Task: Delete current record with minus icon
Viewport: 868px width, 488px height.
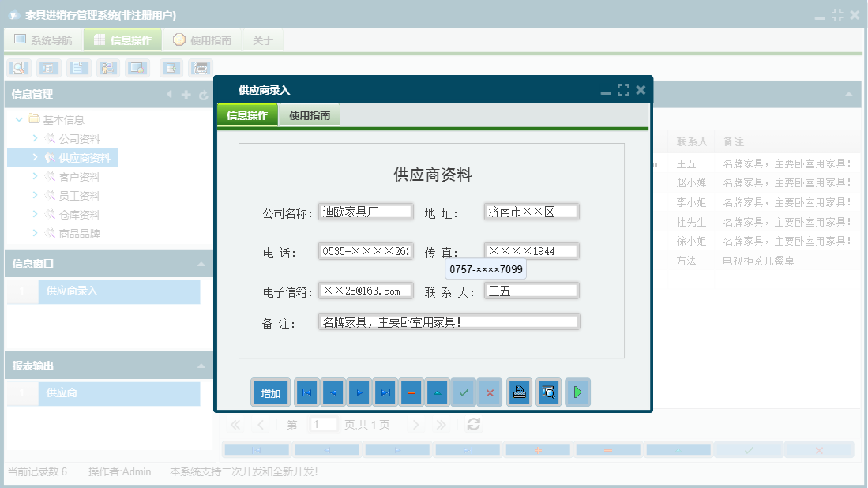Action: click(411, 392)
